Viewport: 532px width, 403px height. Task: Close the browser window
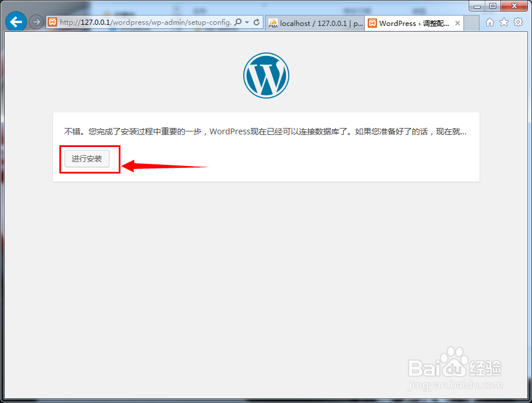(x=514, y=6)
